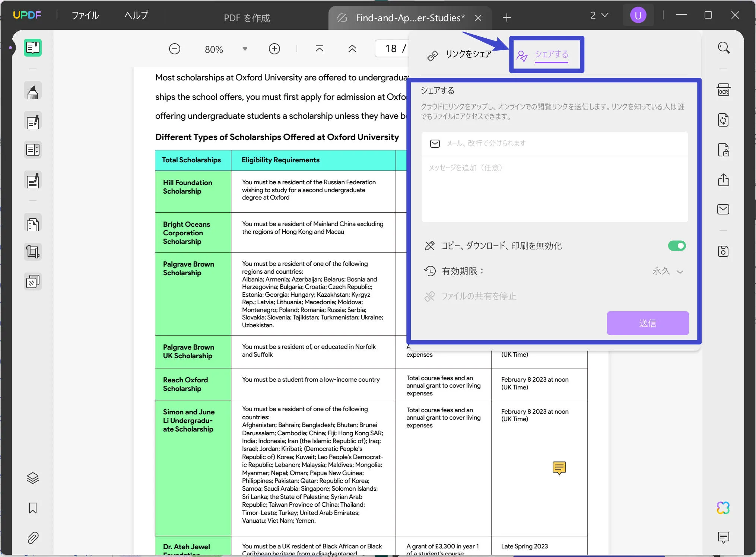Add a new tab with plus
Viewport: 756px width, 557px height.
tap(506, 17)
